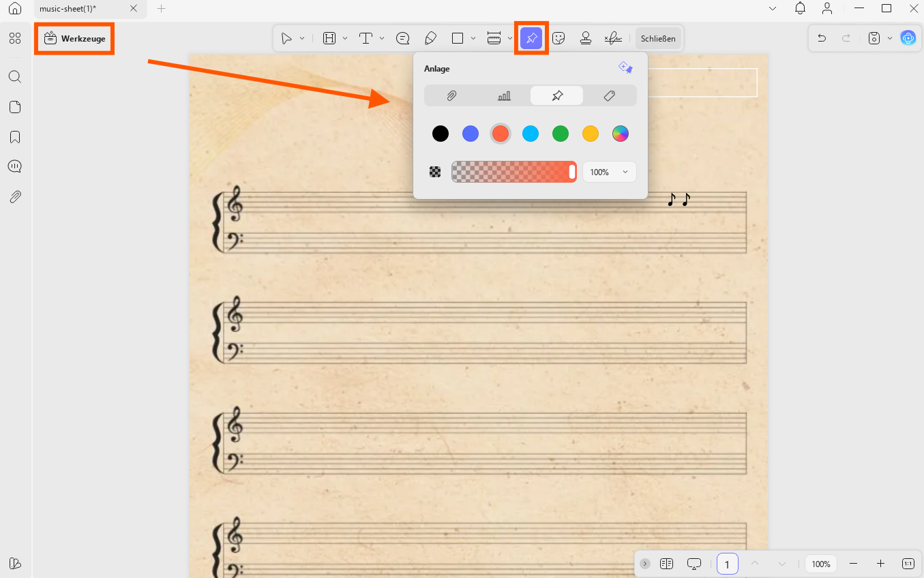Select the pencil drawing tool
The image size is (924, 578).
coord(430,39)
